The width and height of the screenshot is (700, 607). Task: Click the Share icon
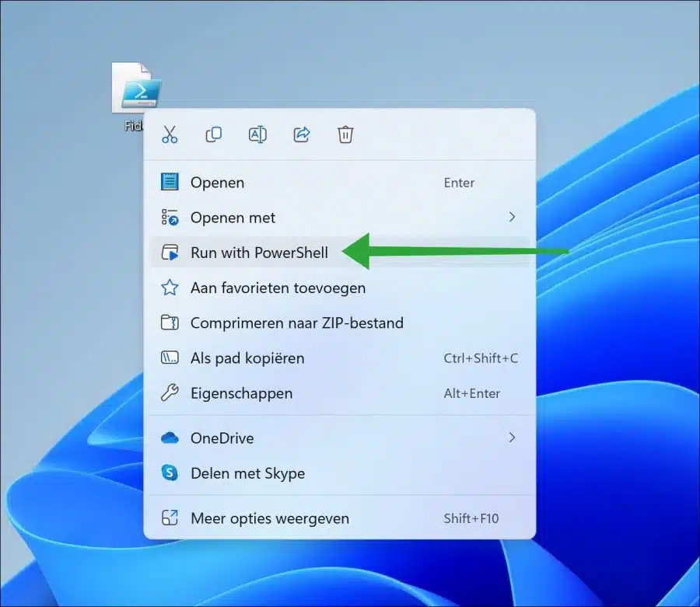302,134
